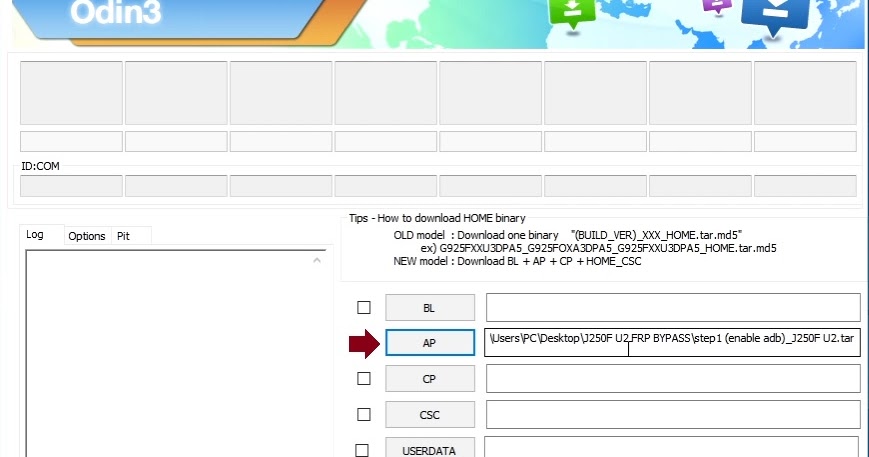The height and width of the screenshot is (457, 869).
Task: Enable the CSC file checkbox
Action: [x=364, y=414]
